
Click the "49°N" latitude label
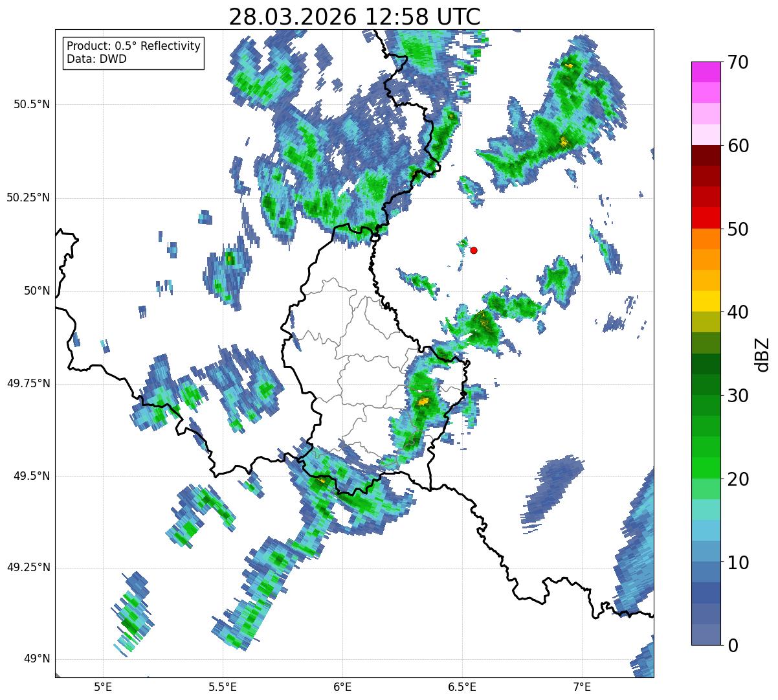click(37, 659)
